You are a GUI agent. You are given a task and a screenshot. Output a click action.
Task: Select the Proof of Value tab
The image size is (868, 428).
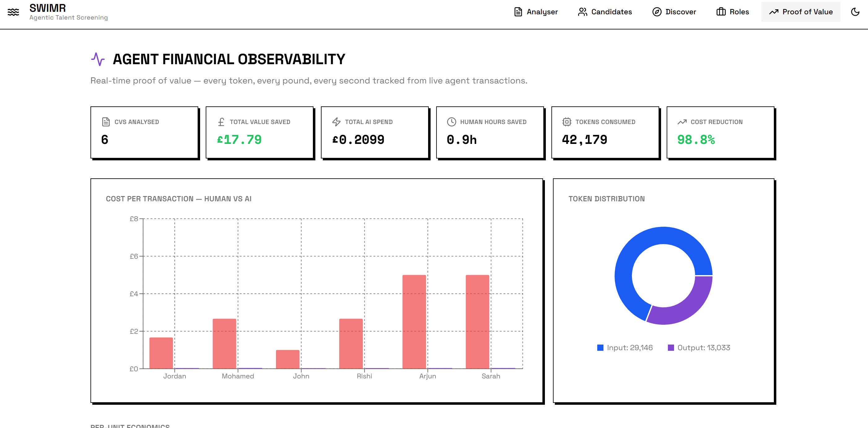(x=800, y=12)
